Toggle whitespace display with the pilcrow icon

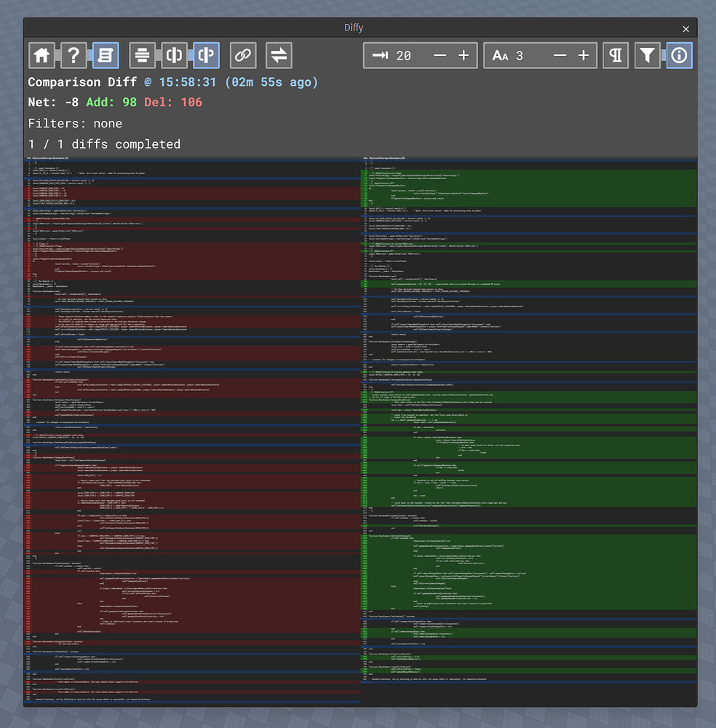[x=615, y=55]
